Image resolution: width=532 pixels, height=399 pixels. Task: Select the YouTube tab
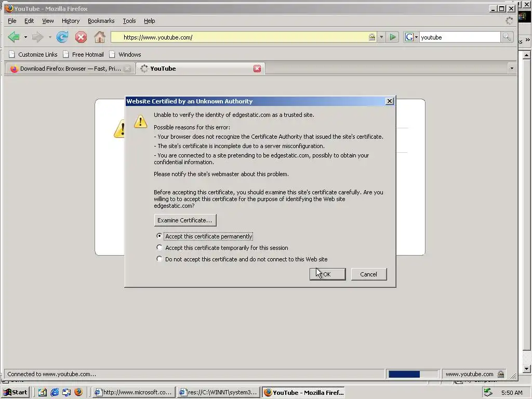click(201, 69)
